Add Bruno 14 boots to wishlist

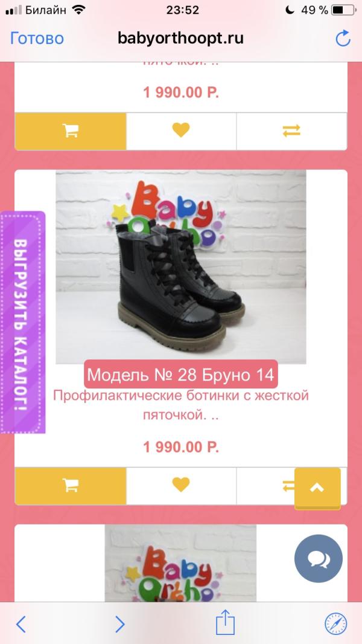[x=181, y=486]
